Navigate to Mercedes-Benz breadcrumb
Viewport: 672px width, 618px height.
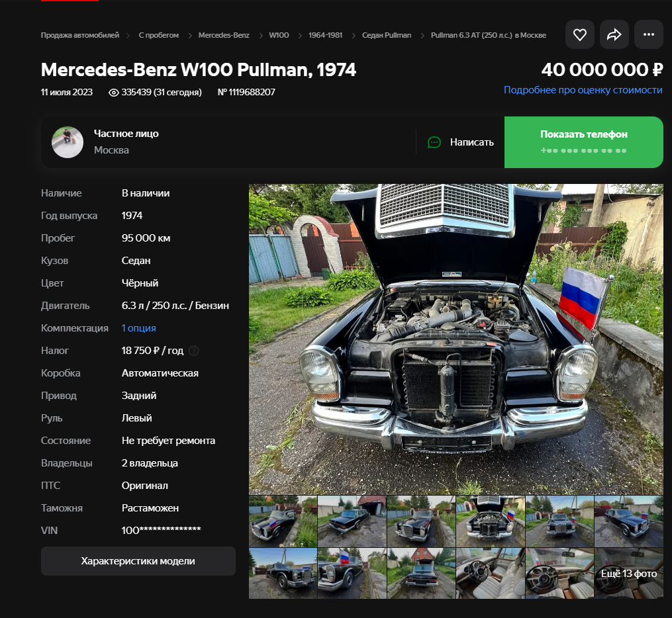click(x=224, y=35)
